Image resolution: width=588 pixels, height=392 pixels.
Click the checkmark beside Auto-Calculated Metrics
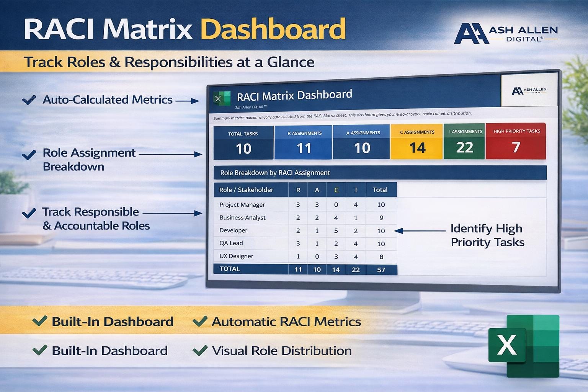29,100
